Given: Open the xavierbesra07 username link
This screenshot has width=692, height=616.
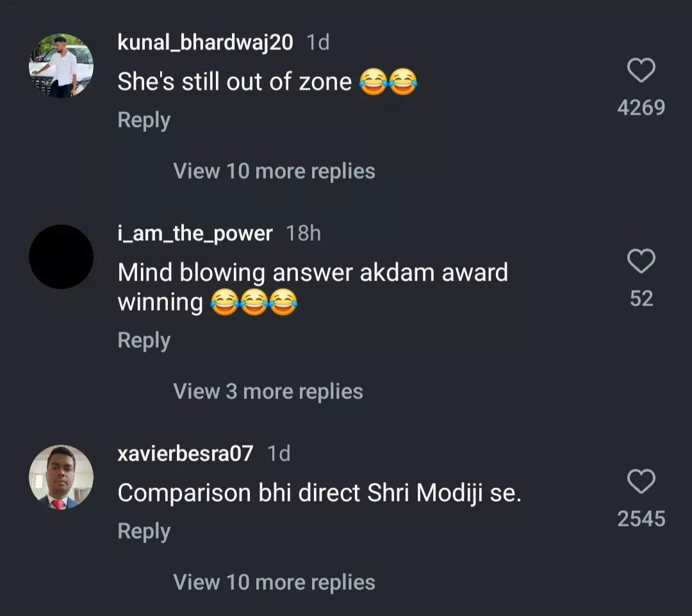Looking at the screenshot, I should 185,454.
